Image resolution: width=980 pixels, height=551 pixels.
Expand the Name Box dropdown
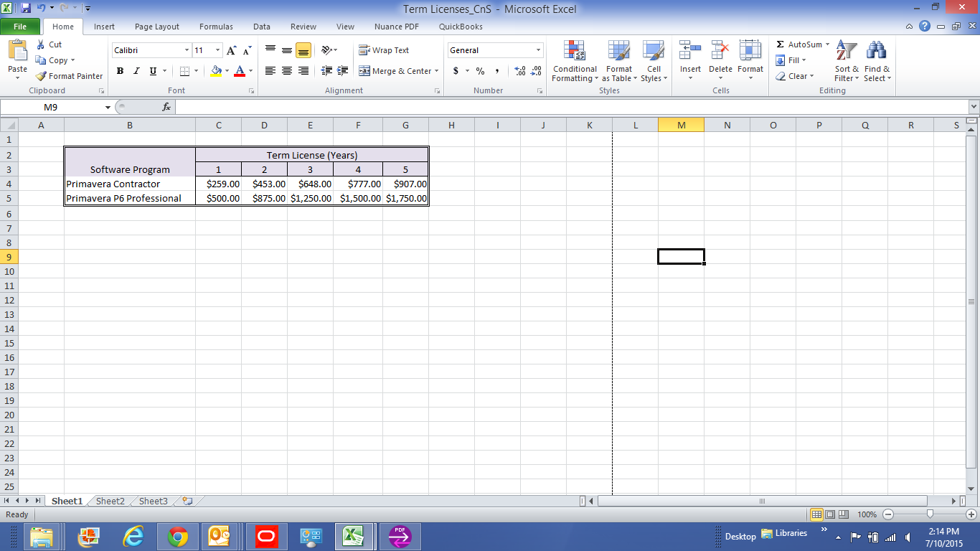point(108,107)
